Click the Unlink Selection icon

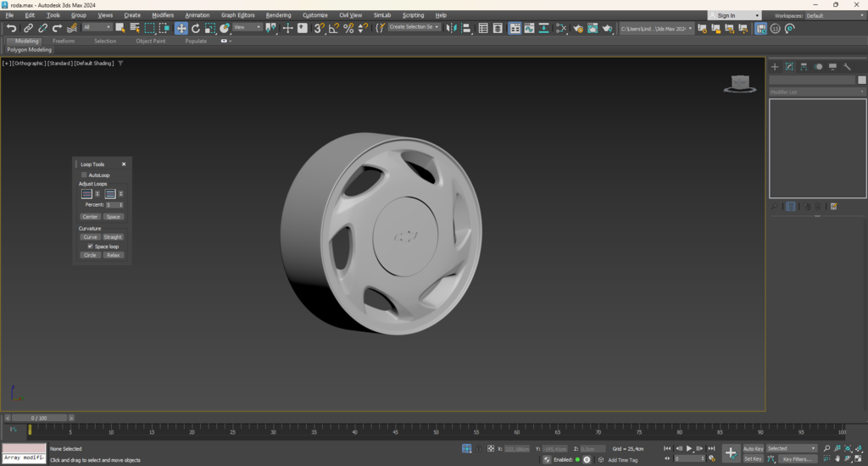tap(42, 28)
